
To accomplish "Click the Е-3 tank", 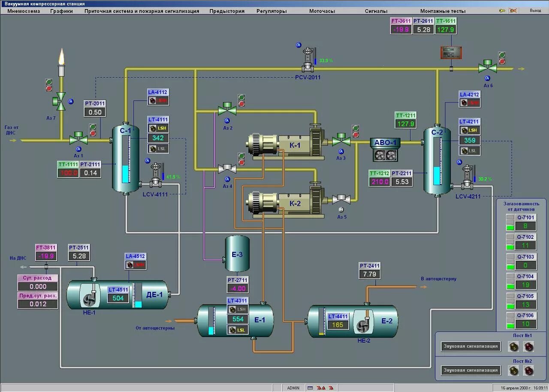I will 237,253.
